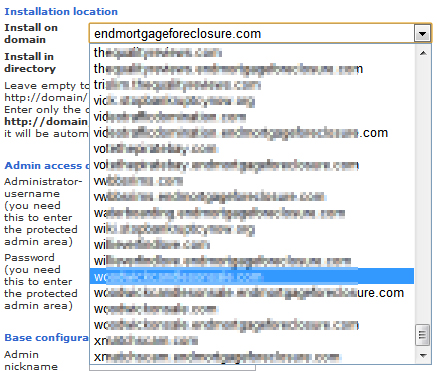Pick the 'vid' entry with clearly visible '.com' ending

pyautogui.click(x=252, y=133)
